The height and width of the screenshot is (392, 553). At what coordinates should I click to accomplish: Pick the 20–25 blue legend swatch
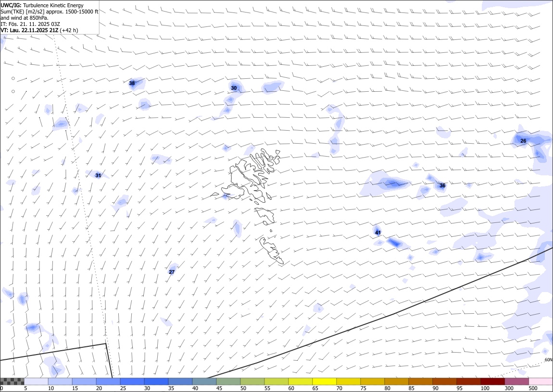click(108, 381)
